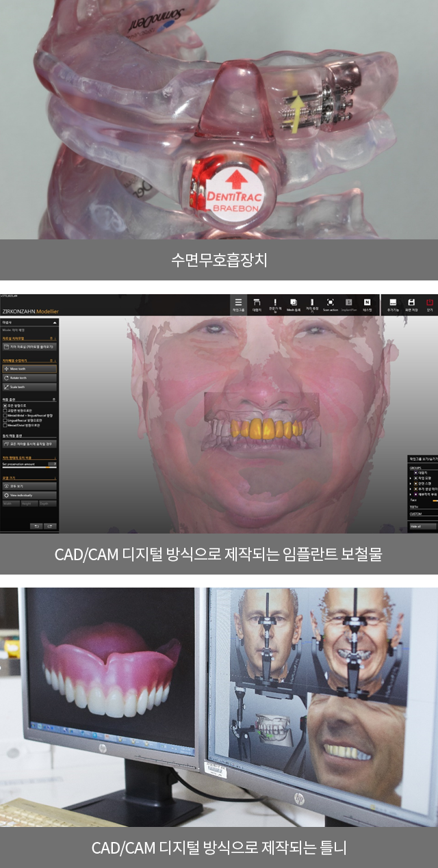Select Lingual/buccal 방향으로만 option

click(x=23, y=420)
